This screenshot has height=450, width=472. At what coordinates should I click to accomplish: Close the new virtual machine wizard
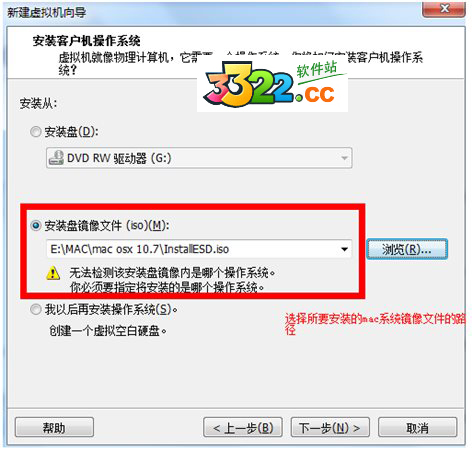[443, 9]
